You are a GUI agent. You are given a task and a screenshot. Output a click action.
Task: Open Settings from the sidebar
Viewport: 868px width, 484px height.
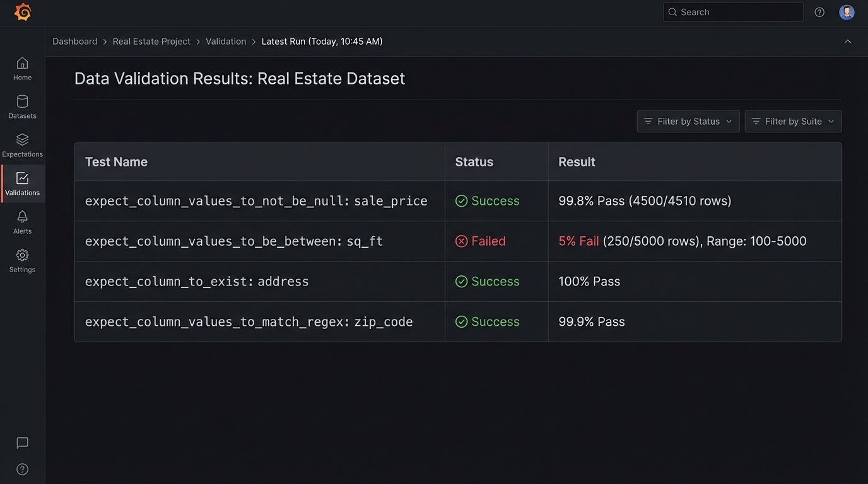coord(22,260)
